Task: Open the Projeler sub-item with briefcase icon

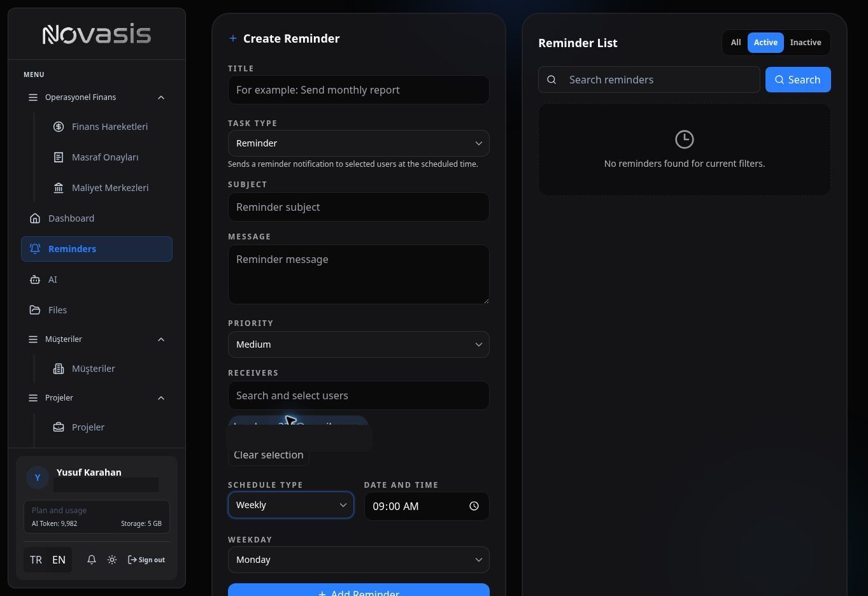Action: pos(88,427)
